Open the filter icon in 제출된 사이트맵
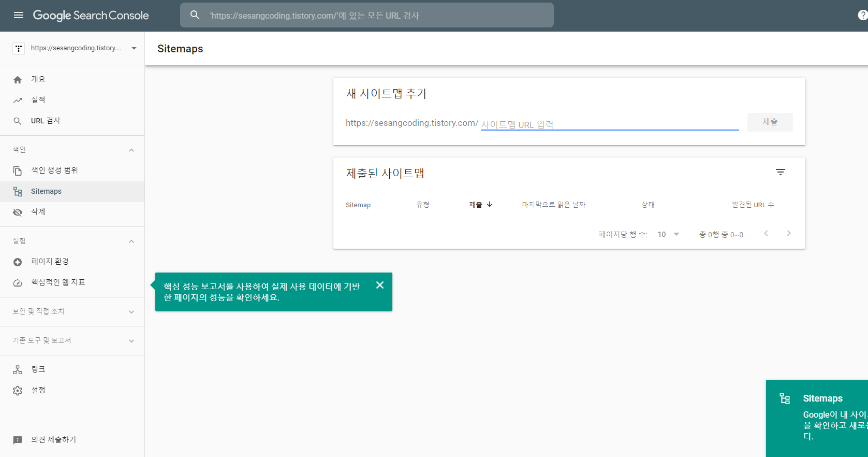 tap(781, 172)
